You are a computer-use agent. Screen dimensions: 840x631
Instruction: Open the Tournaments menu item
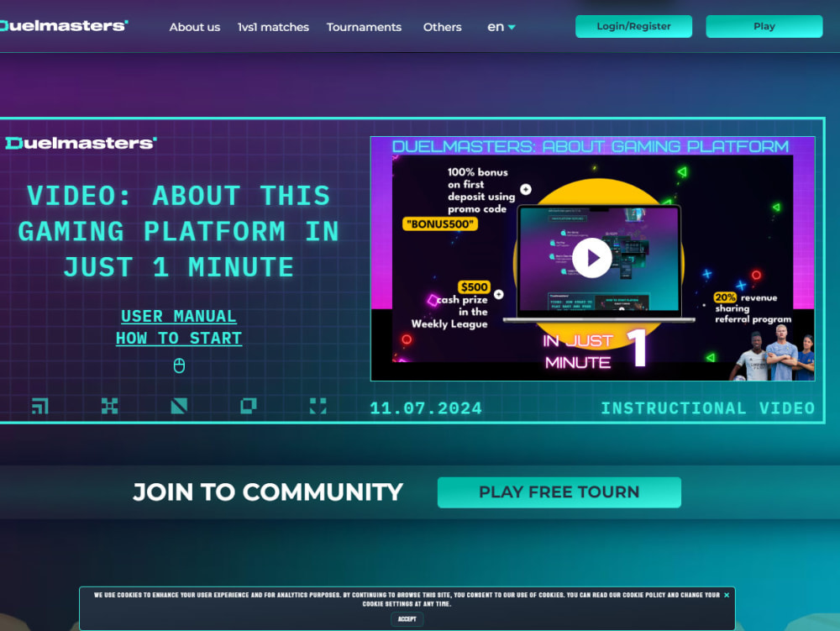click(364, 27)
